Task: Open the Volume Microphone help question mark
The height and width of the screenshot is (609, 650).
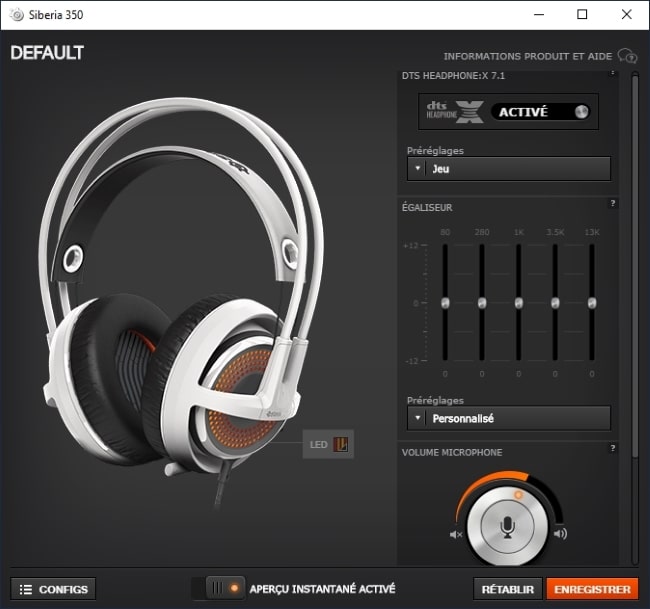Action: click(613, 448)
